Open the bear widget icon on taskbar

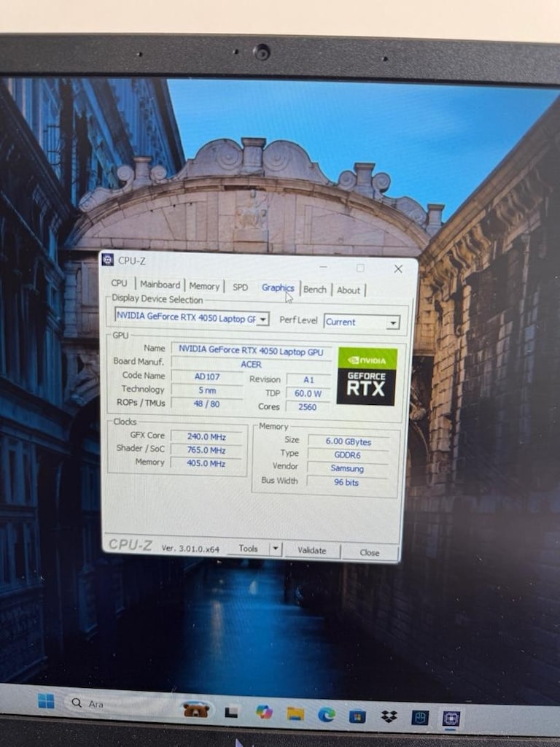196,709
